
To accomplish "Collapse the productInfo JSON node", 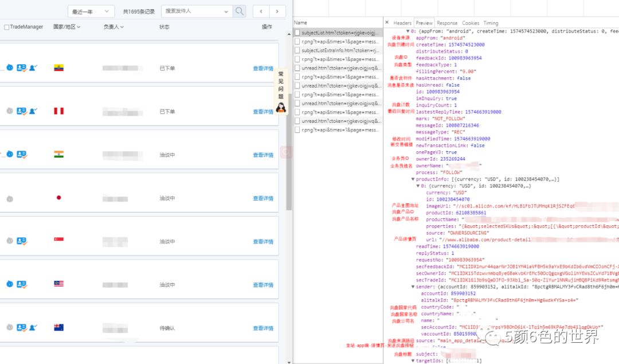I will [x=413, y=179].
